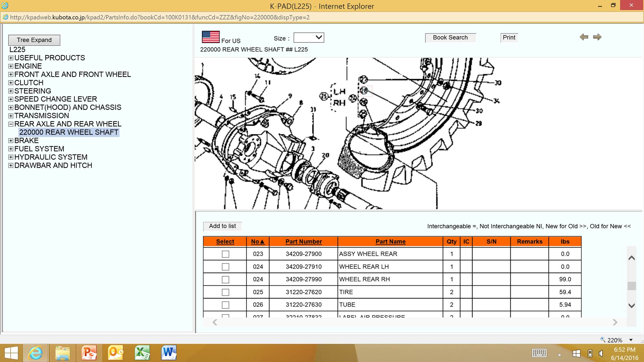The width and height of the screenshot is (644, 362).
Task: Click the Tree Expand button
Action: (34, 40)
